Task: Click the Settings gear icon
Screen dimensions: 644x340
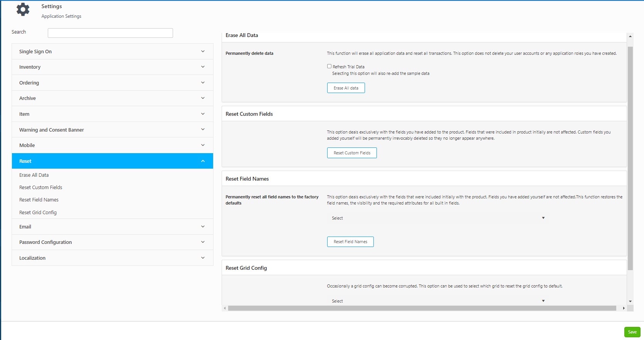Action: pyautogui.click(x=23, y=10)
